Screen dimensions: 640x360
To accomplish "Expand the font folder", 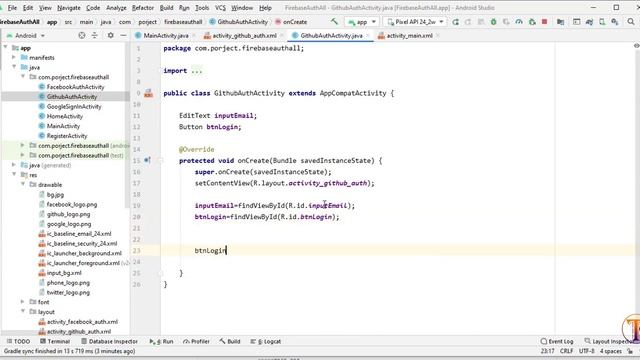I will coord(23,302).
